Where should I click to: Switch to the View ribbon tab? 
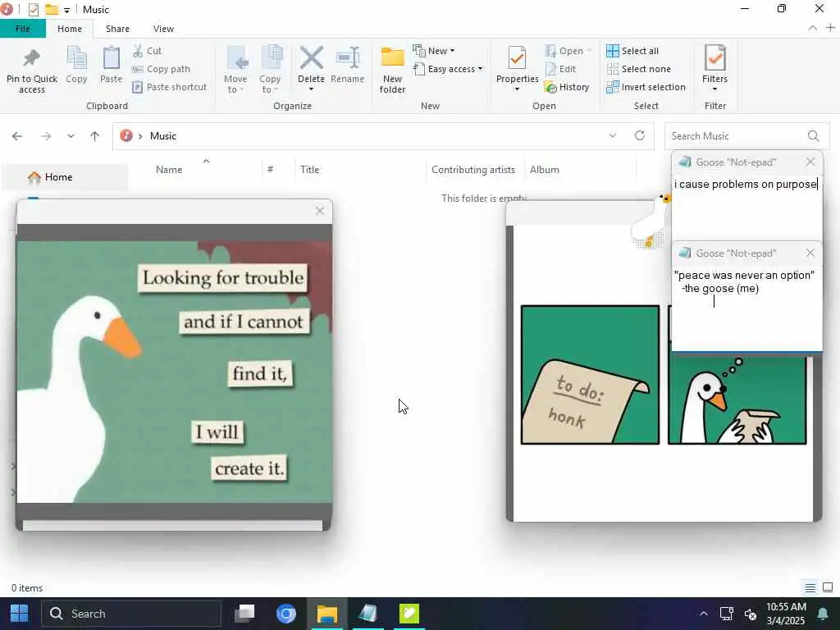163,29
